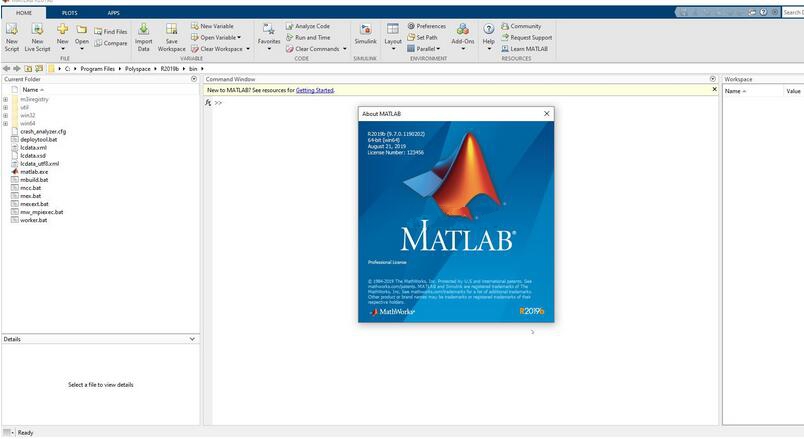Open the Getting Started link
Image resolution: width=804 pixels, height=439 pixels.
click(315, 90)
